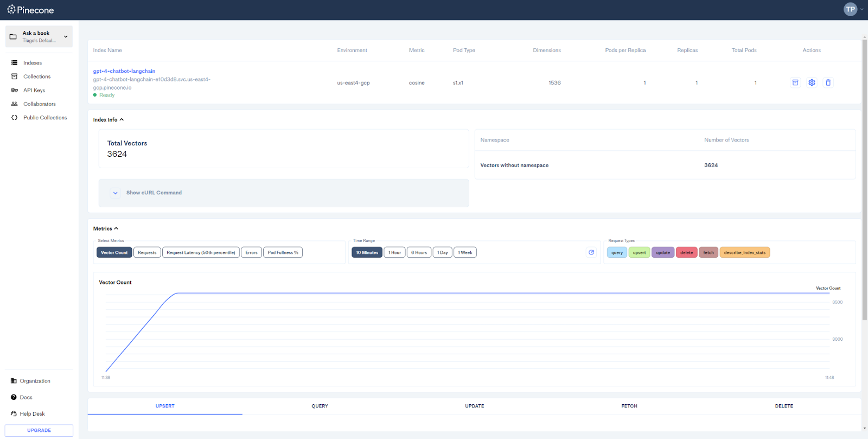Screen dimensions: 868x439
Task: Open the Help Desk link
Action: click(32, 413)
